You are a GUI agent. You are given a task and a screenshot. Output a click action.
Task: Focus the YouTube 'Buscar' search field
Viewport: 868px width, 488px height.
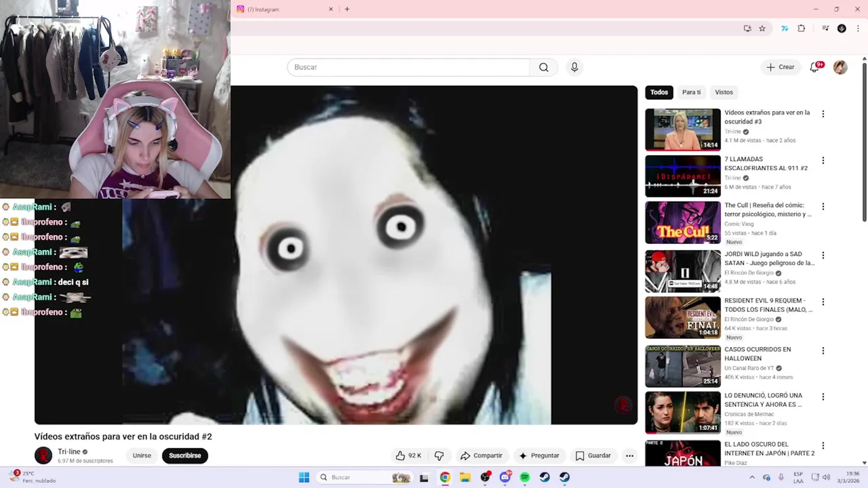coord(409,67)
